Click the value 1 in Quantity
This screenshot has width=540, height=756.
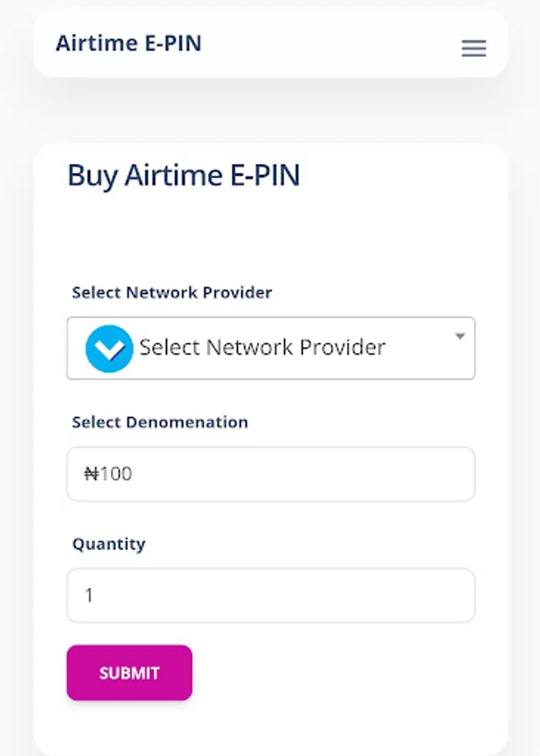(89, 596)
